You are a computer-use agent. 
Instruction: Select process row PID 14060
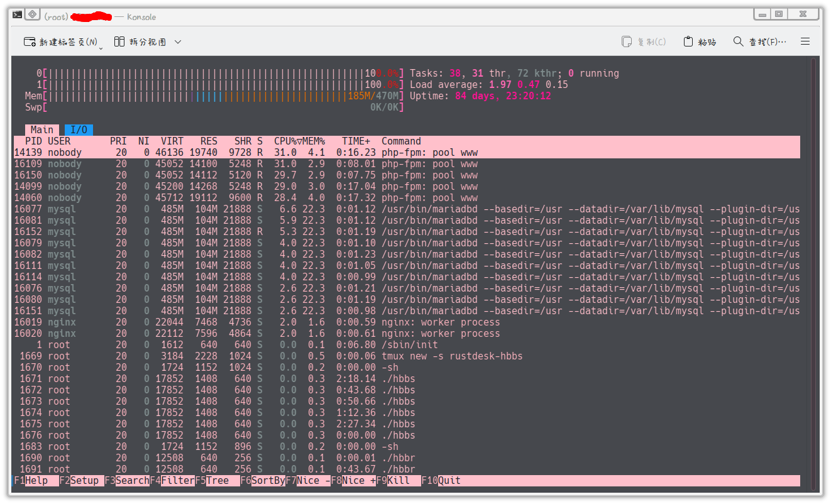[407, 197]
